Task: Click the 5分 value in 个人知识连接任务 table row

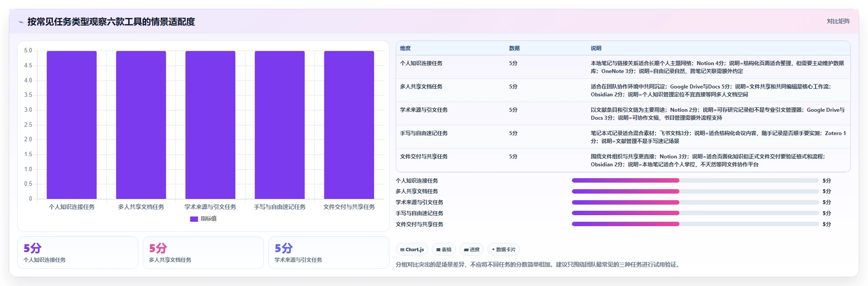Action: [x=513, y=63]
